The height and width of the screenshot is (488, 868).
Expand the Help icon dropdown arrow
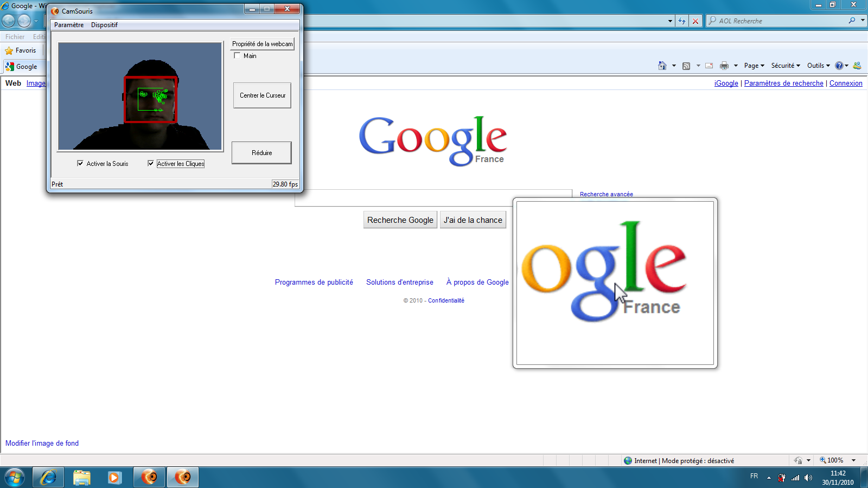[846, 66]
